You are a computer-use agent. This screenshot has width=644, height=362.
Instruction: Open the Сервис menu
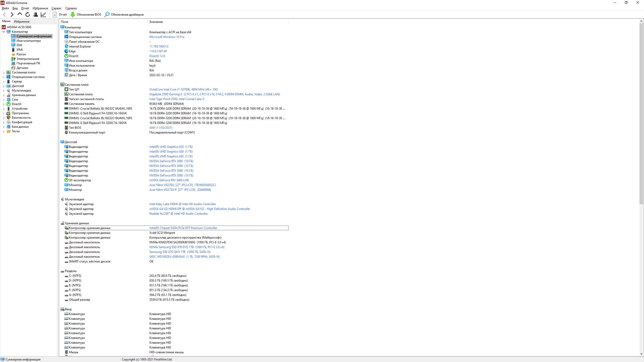57,8
